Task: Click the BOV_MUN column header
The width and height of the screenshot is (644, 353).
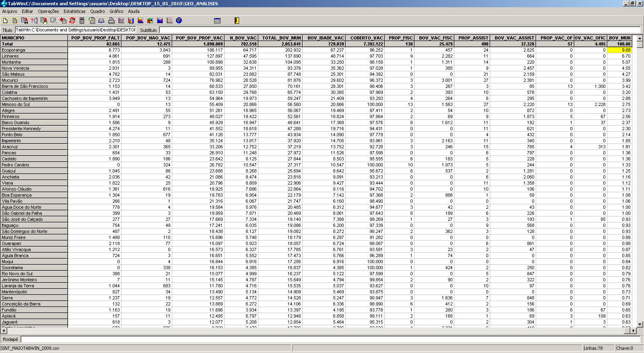Action: click(x=619, y=38)
